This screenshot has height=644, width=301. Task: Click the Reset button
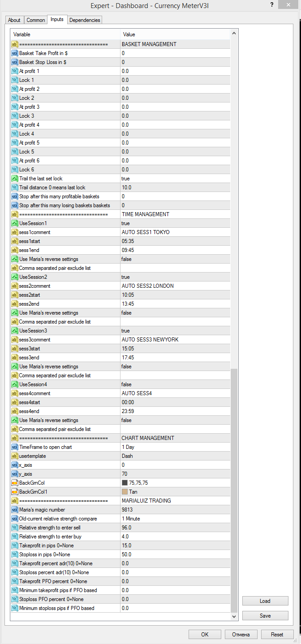(x=277, y=634)
